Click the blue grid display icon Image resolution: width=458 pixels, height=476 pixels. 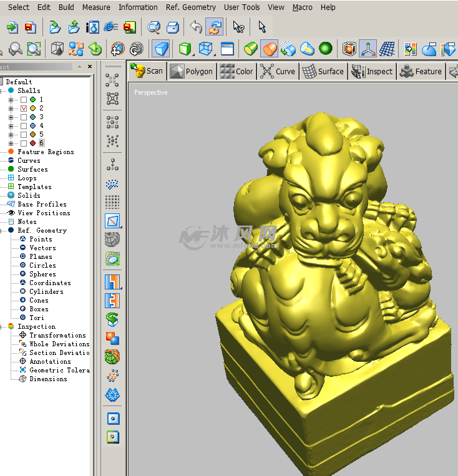387,48
